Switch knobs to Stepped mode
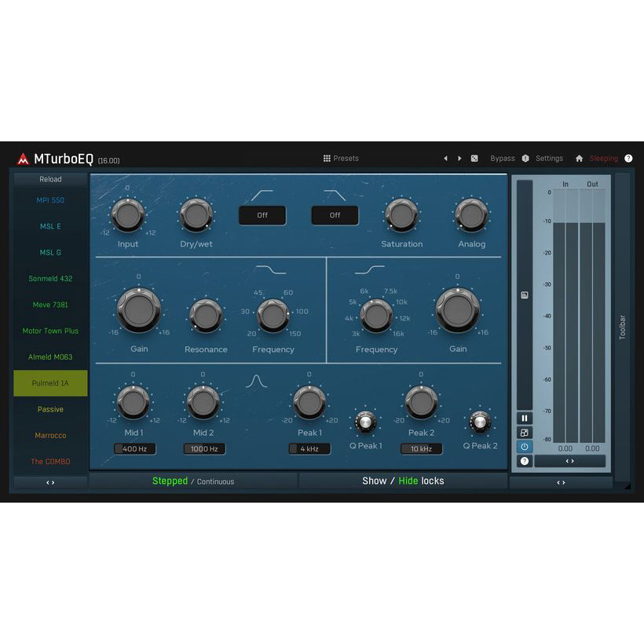644x644 pixels. (170, 481)
